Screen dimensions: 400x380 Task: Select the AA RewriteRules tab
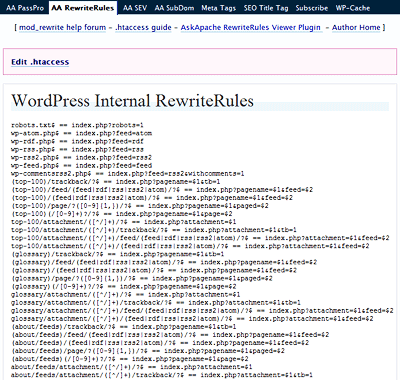pos(83,8)
